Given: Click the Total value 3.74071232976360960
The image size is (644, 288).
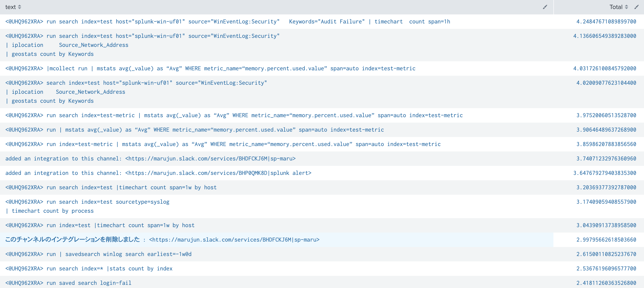Looking at the screenshot, I should [x=606, y=158].
